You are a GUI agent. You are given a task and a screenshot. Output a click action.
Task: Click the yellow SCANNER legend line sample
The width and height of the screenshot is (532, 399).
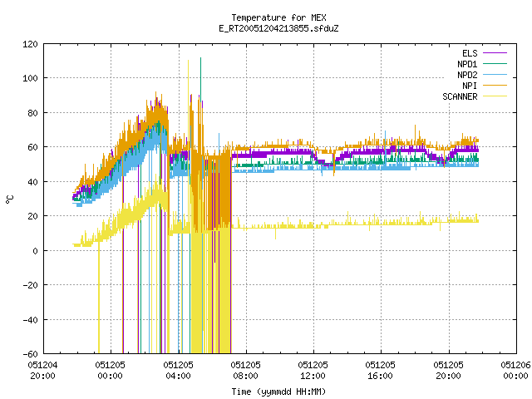[495, 96]
